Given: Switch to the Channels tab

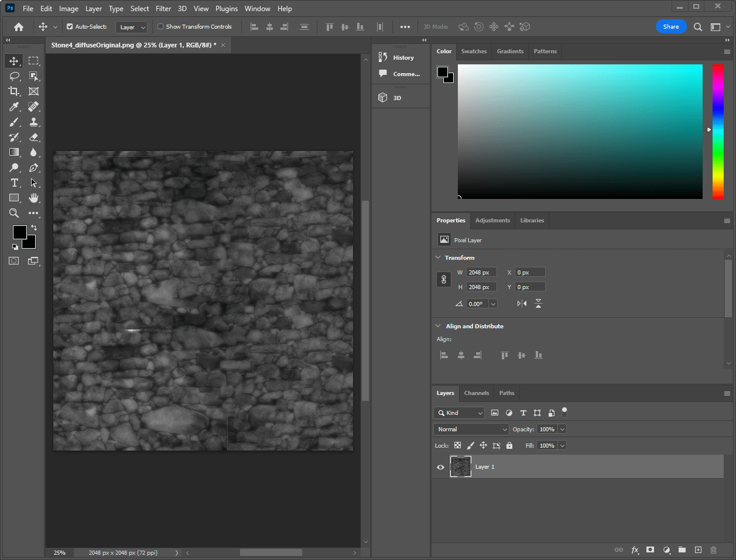Looking at the screenshot, I should click(x=476, y=393).
